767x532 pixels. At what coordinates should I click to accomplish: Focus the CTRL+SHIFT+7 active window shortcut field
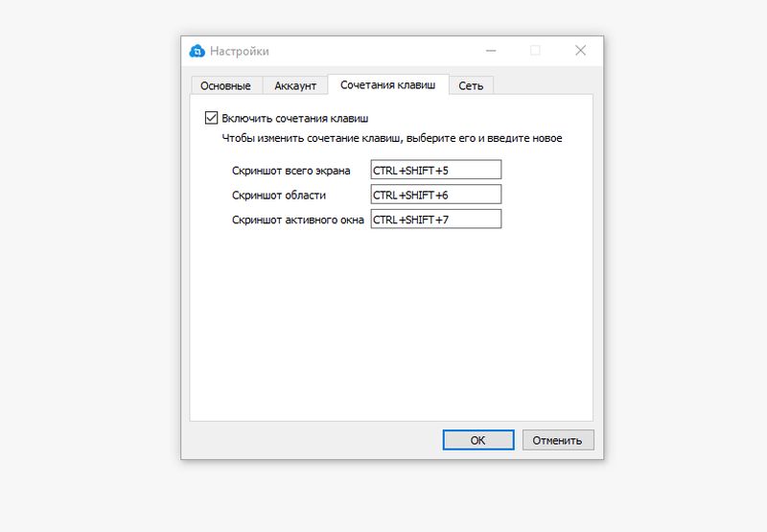[x=436, y=220]
